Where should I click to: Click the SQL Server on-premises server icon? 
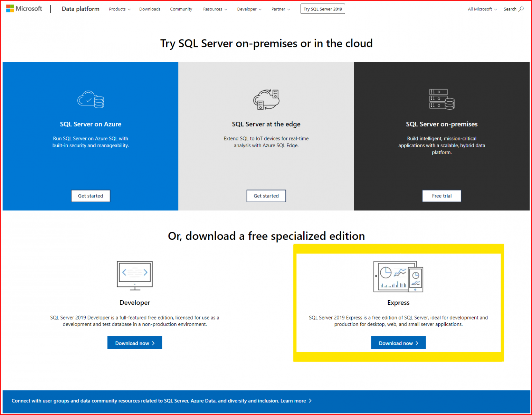[x=442, y=99]
